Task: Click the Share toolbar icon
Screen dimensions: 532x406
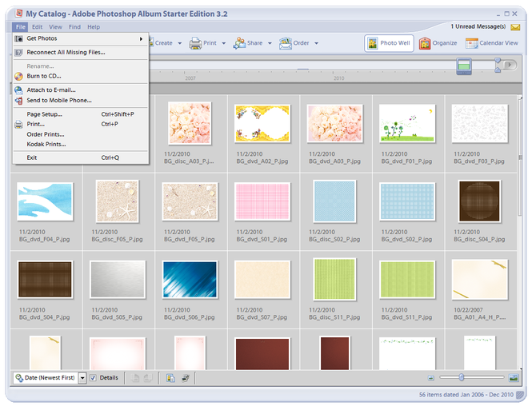Action: click(239, 43)
